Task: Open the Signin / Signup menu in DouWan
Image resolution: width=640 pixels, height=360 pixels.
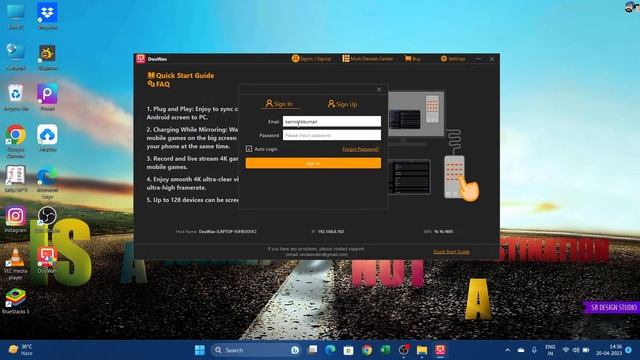Action: [x=311, y=59]
